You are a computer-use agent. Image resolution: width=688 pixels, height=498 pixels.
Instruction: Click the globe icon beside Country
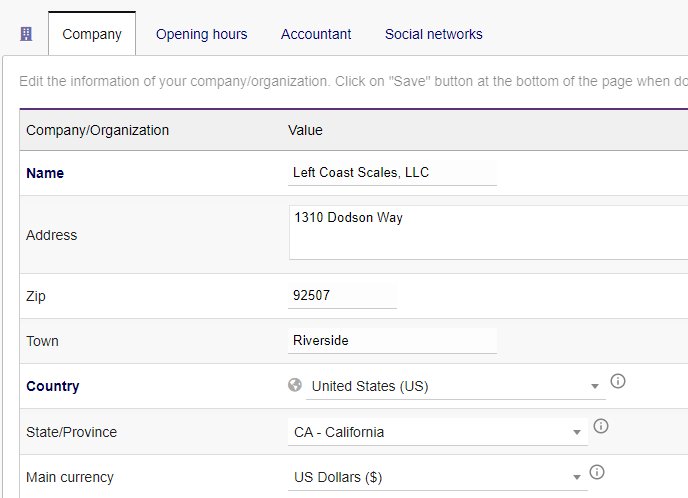294,386
